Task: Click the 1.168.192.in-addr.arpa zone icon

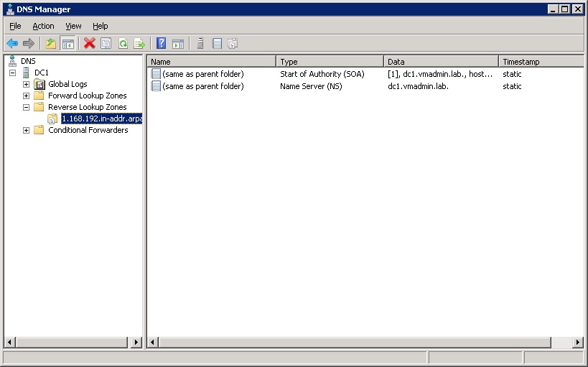Action: (x=52, y=119)
